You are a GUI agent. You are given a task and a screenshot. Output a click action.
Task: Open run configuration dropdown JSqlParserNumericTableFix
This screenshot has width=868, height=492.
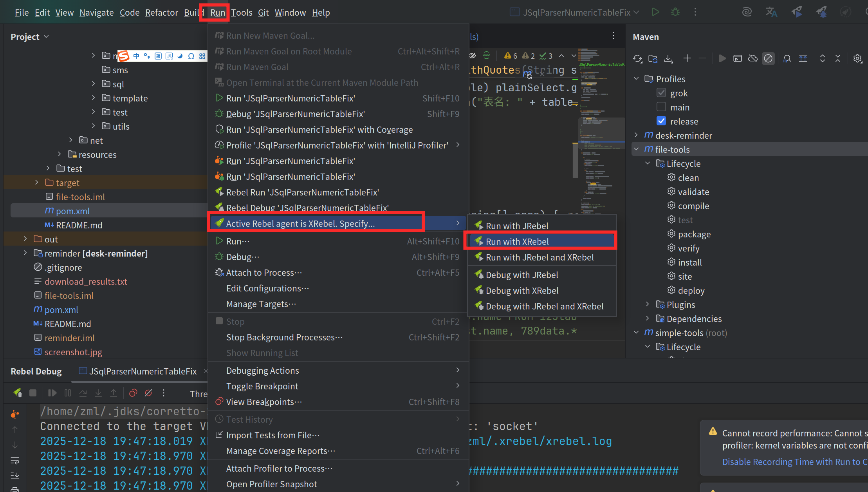[576, 13]
